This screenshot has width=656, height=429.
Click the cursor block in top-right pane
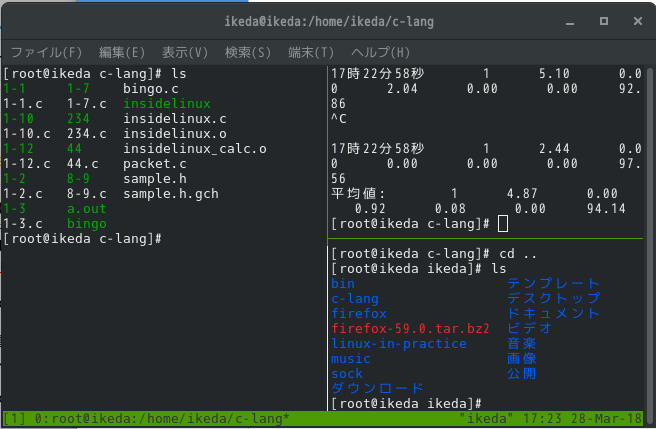(x=503, y=224)
